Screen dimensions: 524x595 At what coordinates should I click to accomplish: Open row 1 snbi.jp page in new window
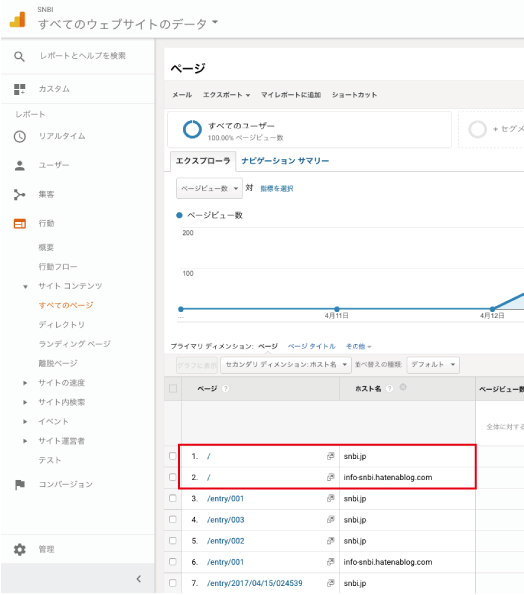coord(330,456)
